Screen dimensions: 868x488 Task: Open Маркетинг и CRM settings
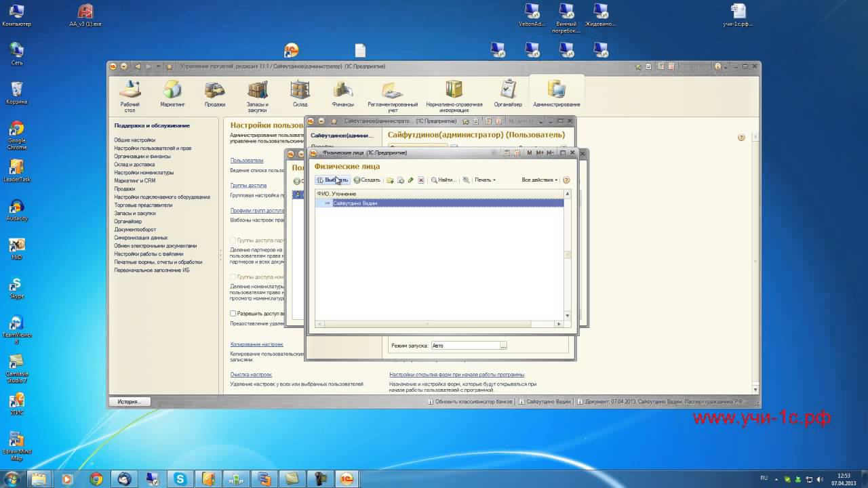click(x=135, y=181)
